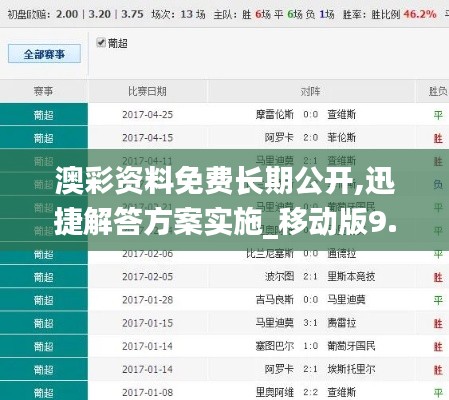Open team 摩雷伦斯
The height and width of the screenshot is (400, 449).
[x=275, y=115]
